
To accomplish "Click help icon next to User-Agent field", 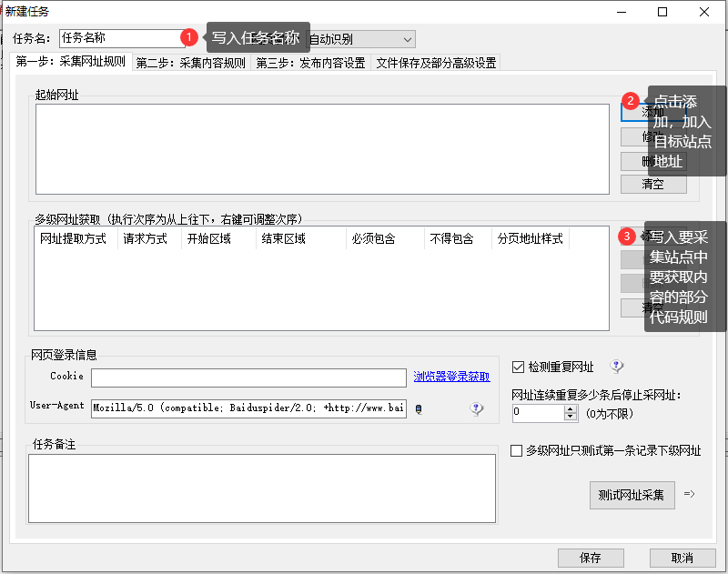I will 476,408.
